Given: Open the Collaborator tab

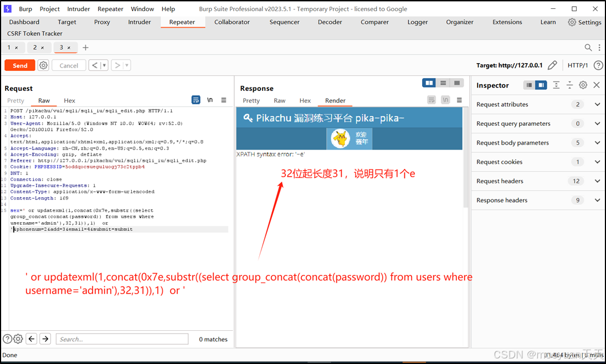Looking at the screenshot, I should coord(232,22).
